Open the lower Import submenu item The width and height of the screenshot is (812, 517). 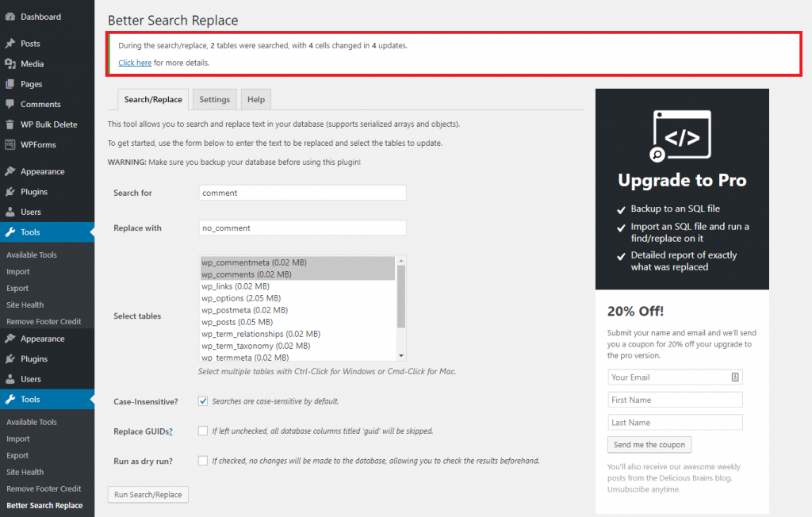click(18, 438)
